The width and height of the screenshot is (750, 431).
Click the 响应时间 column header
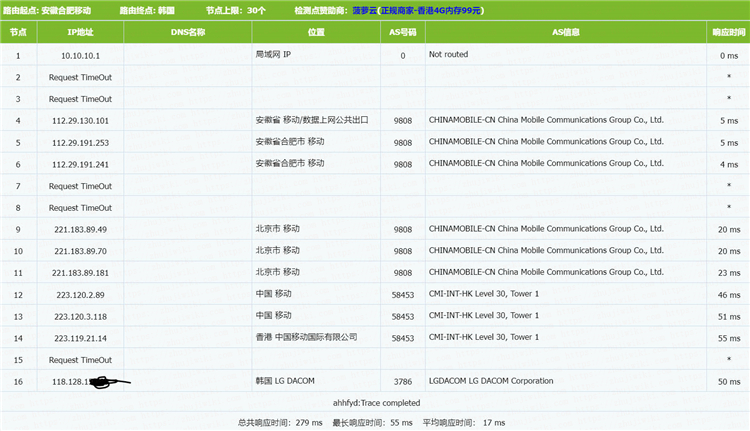(728, 32)
